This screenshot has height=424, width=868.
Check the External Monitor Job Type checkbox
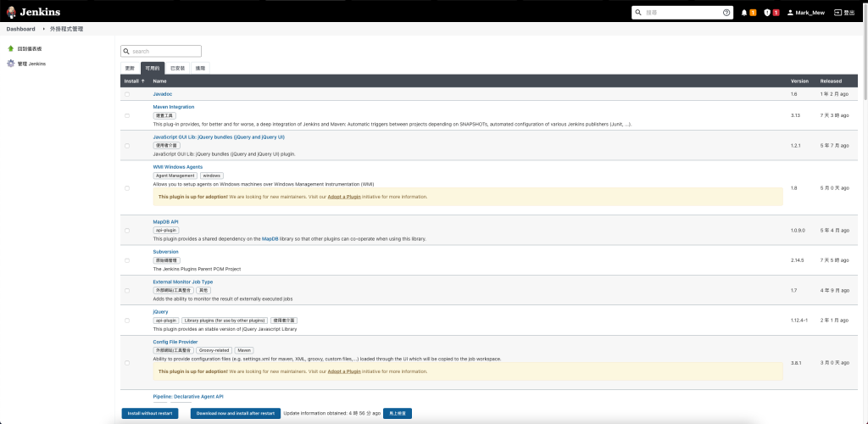pyautogui.click(x=127, y=291)
